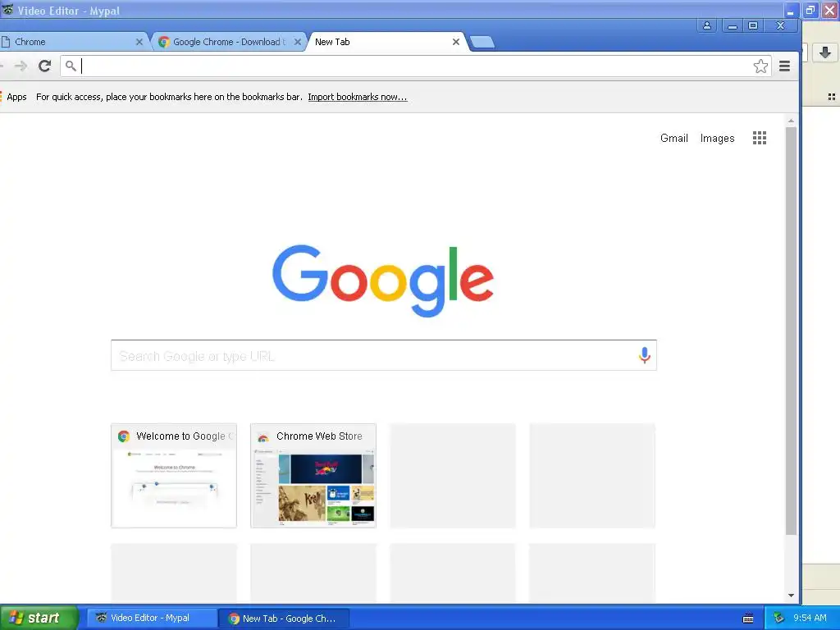The height and width of the screenshot is (630, 840).
Task: Click the Mypal downloads arrow icon
Action: 825,52
